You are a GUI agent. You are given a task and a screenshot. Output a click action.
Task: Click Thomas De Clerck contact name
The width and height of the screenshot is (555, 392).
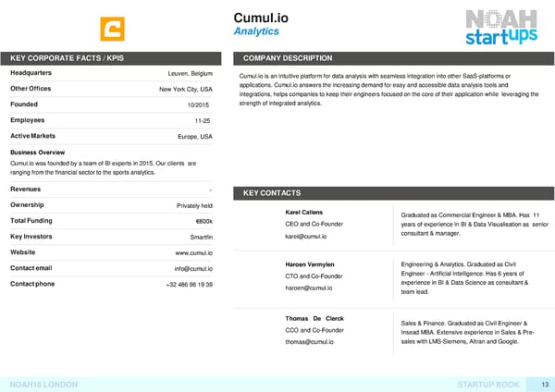(314, 318)
